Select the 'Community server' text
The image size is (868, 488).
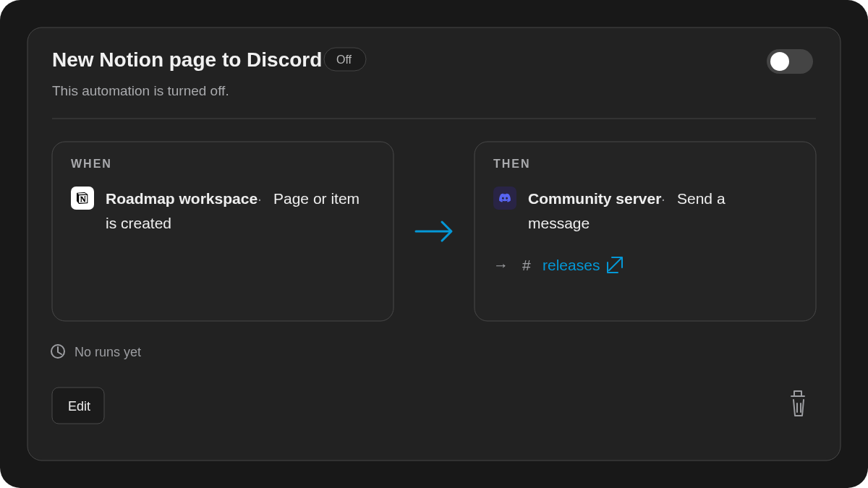[595, 199]
